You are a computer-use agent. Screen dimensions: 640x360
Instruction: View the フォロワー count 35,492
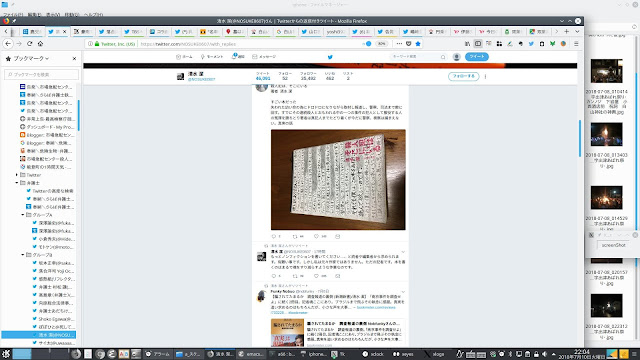click(x=308, y=76)
